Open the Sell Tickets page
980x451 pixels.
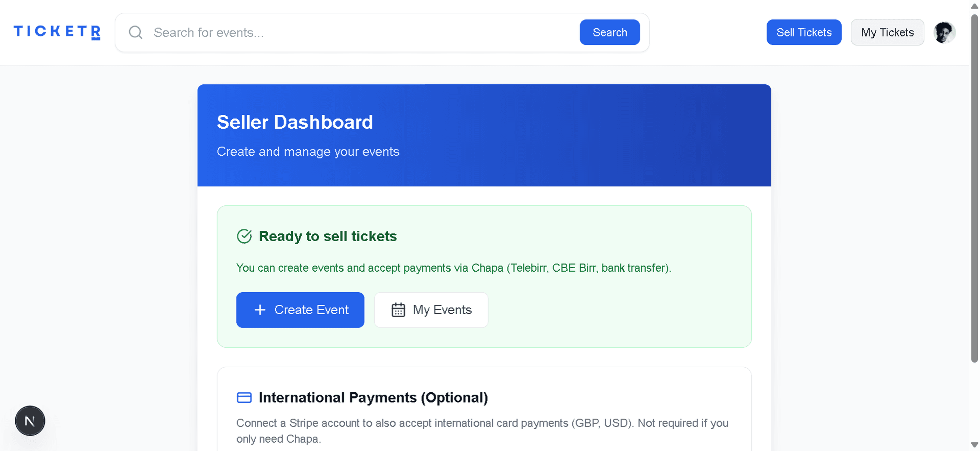[803, 32]
